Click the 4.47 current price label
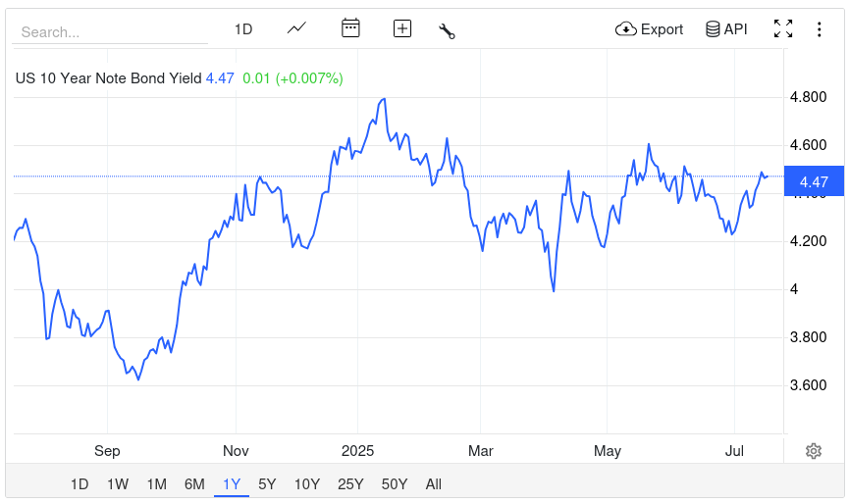 [814, 182]
